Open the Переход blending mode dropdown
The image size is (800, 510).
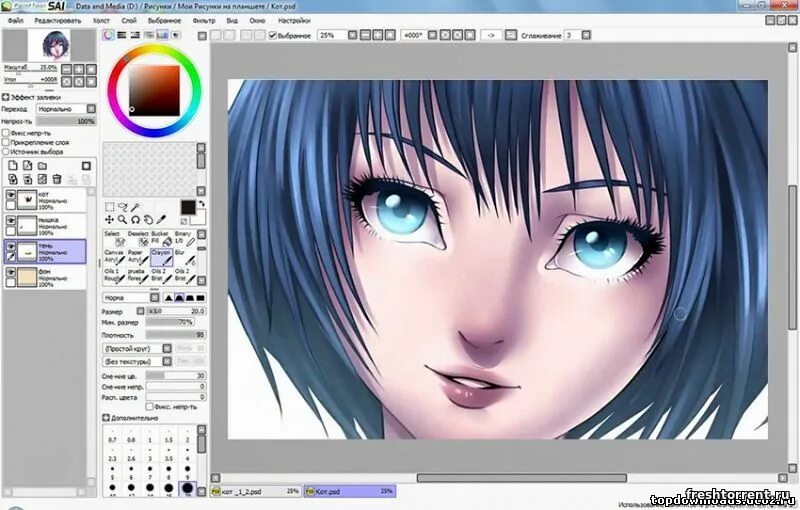pyautogui.click(x=66, y=109)
